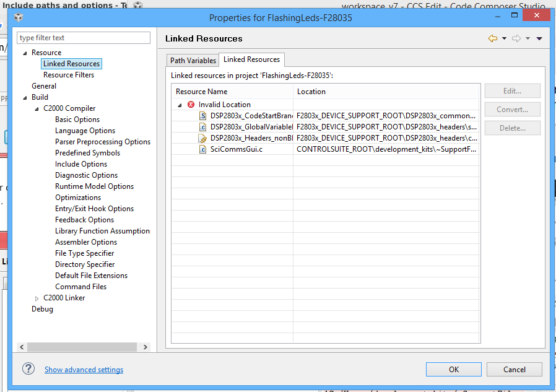This screenshot has width=556, height=392.
Task: Open Directory Specifier page
Action: [85, 264]
